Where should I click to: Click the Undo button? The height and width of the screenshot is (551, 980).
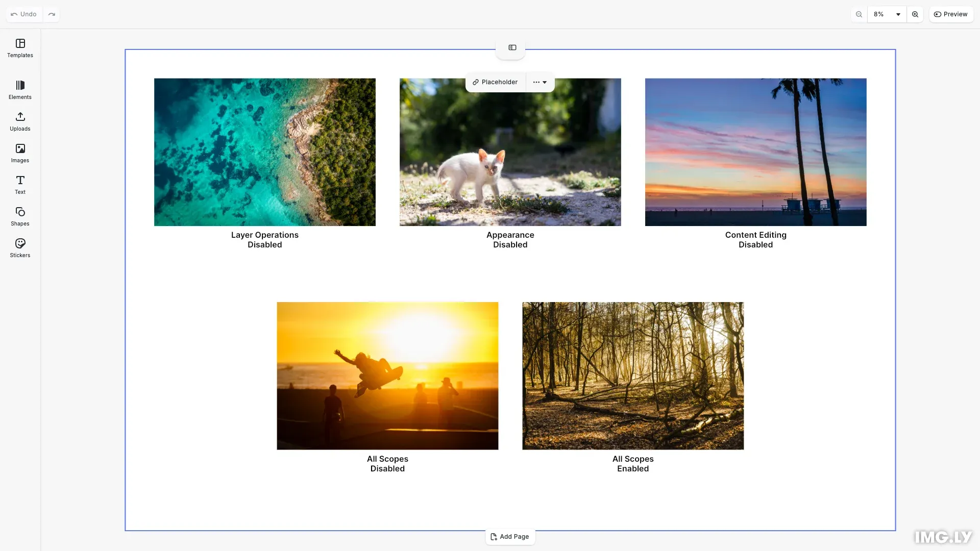[24, 14]
